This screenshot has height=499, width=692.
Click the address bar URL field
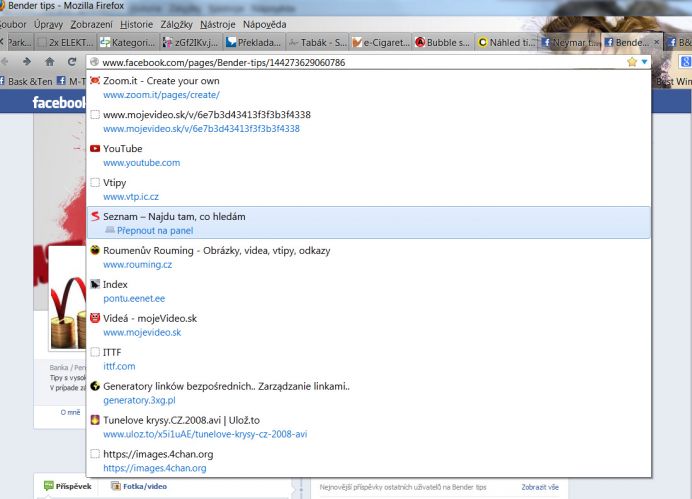point(357,62)
